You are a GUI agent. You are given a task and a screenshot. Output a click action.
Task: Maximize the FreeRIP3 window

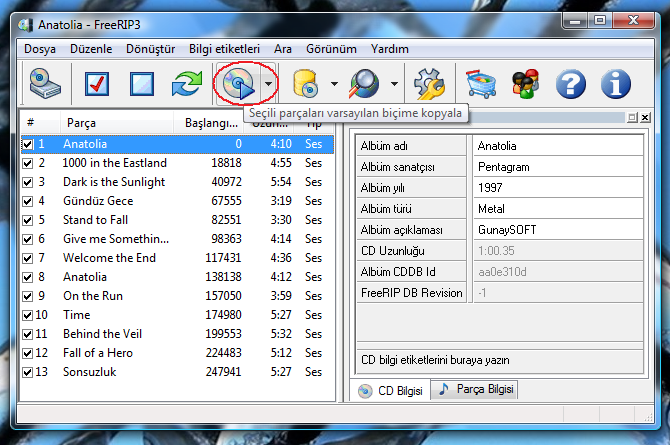pyautogui.click(x=599, y=20)
